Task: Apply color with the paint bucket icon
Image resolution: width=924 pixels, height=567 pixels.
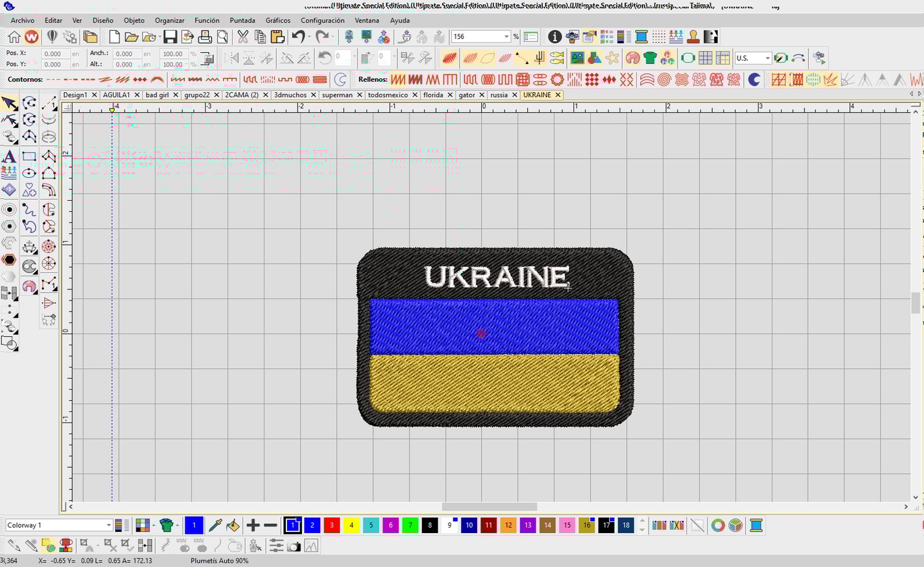Action: (233, 525)
